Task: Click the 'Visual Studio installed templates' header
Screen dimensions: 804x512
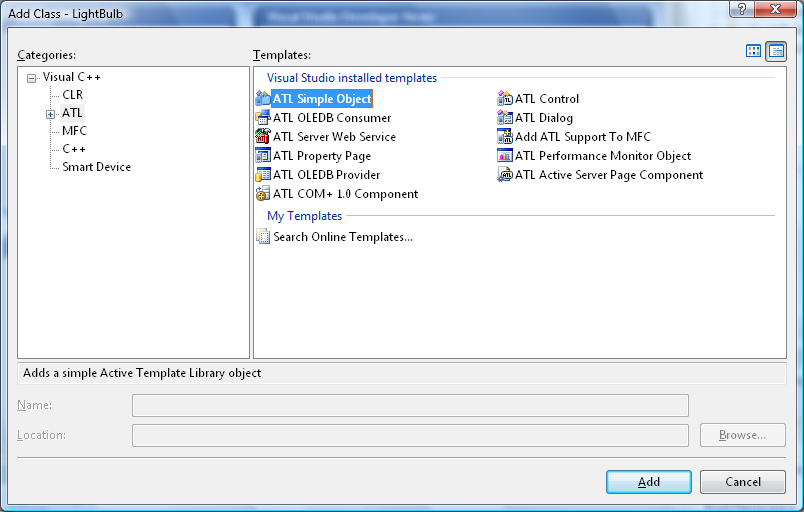Action: pos(352,77)
